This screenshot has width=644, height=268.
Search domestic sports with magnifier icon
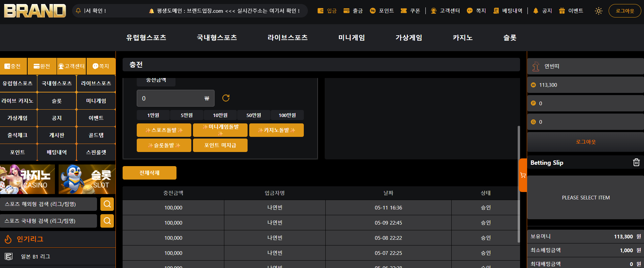pyautogui.click(x=107, y=221)
